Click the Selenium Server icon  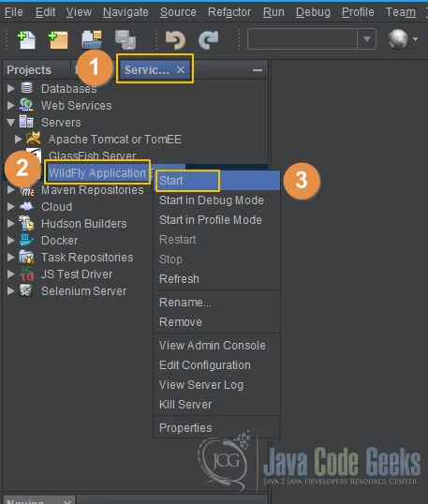tap(25, 290)
